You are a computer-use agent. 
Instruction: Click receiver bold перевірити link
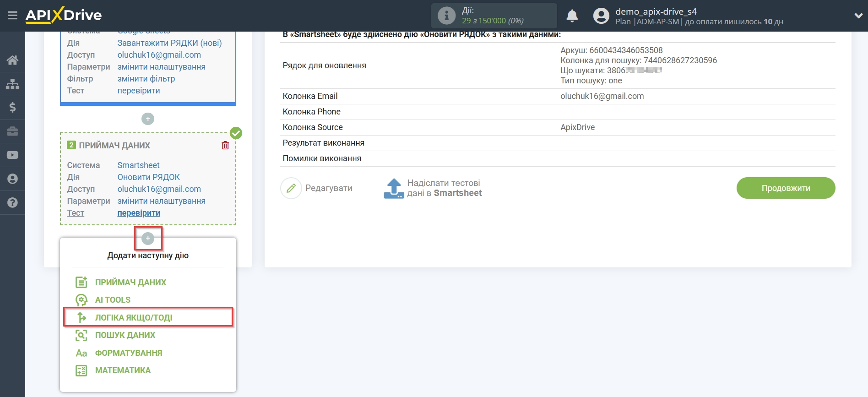coord(139,213)
